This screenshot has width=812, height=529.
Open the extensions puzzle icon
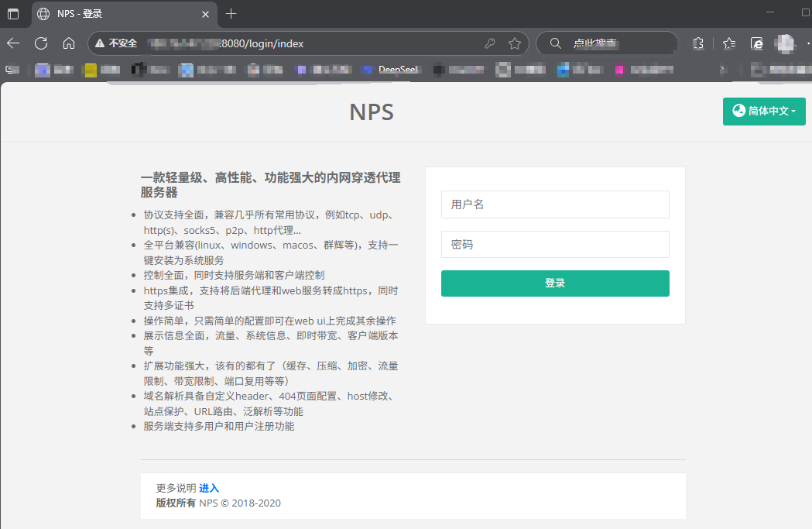point(698,43)
